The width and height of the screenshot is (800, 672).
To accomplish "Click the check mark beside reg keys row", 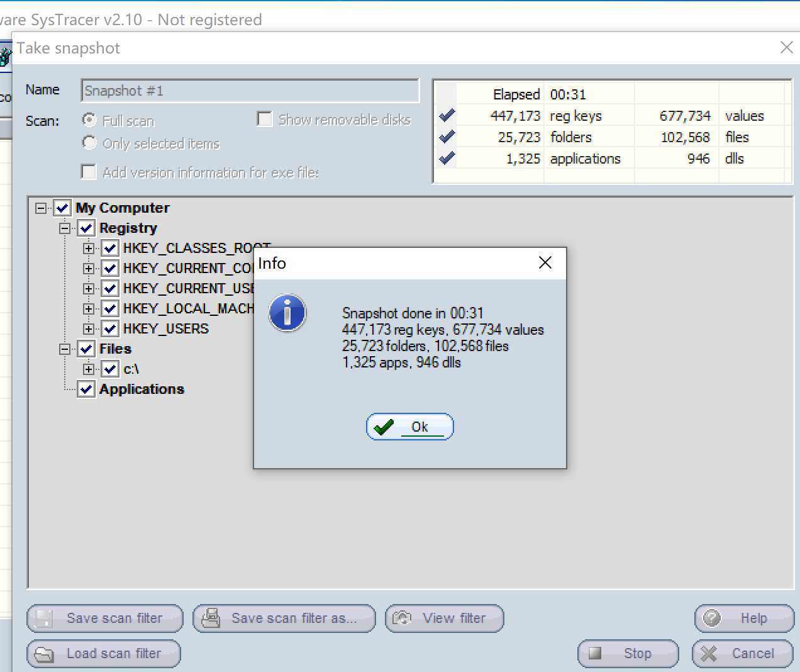I will [447, 115].
